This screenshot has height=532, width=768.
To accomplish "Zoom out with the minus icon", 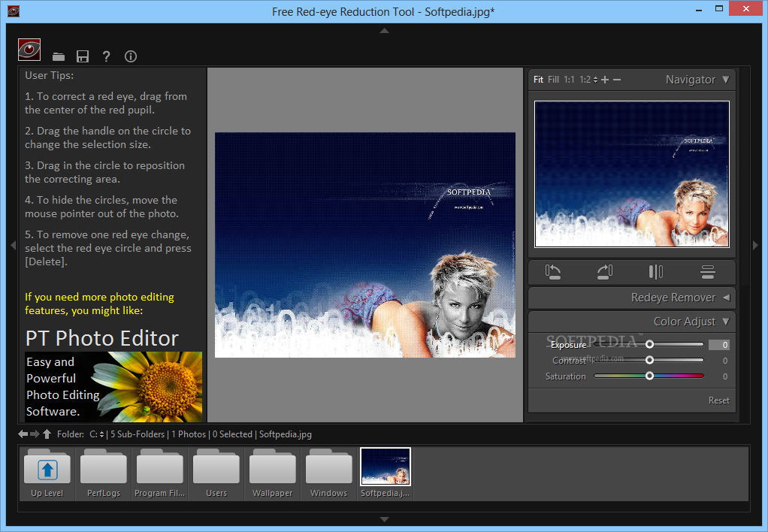I will click(617, 80).
